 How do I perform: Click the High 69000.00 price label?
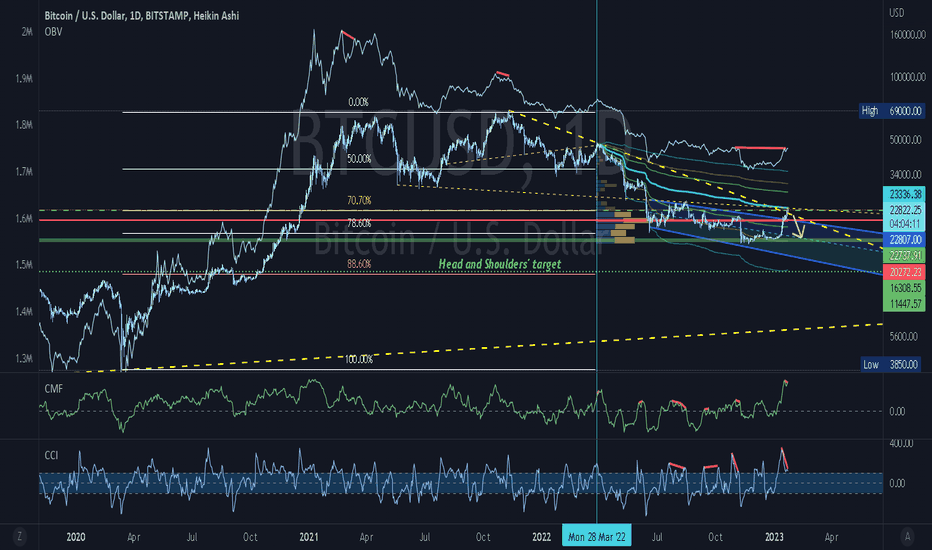[892, 111]
